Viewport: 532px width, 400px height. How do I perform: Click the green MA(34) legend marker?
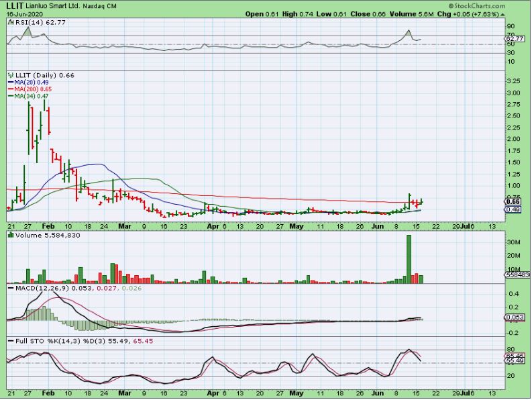11,96
